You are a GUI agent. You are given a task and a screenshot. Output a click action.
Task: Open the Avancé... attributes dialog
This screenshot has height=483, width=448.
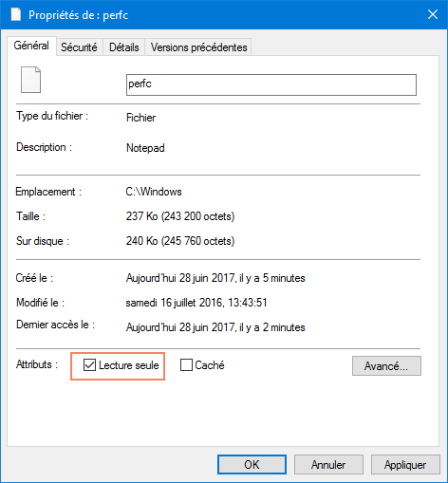click(386, 366)
